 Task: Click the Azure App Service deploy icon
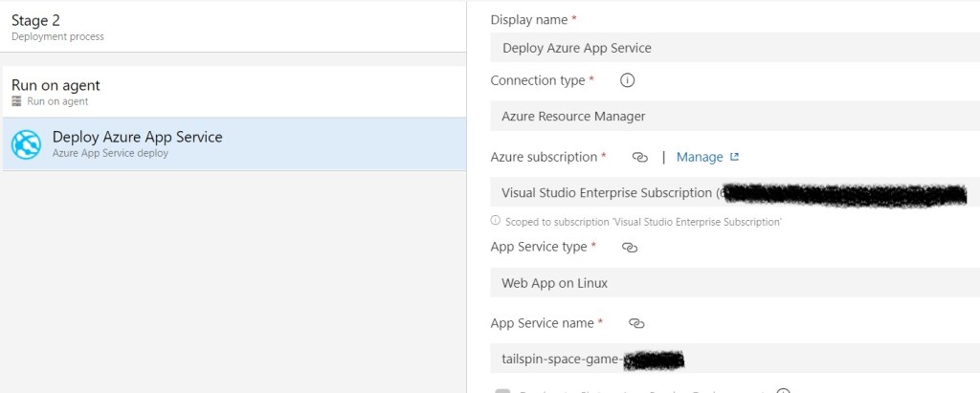(26, 144)
